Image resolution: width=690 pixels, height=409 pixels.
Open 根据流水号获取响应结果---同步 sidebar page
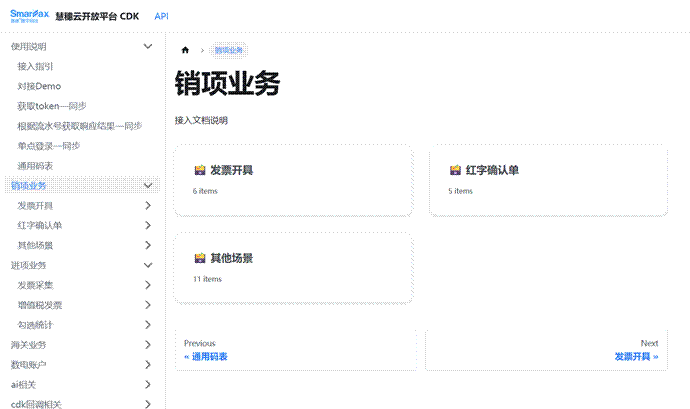click(79, 126)
